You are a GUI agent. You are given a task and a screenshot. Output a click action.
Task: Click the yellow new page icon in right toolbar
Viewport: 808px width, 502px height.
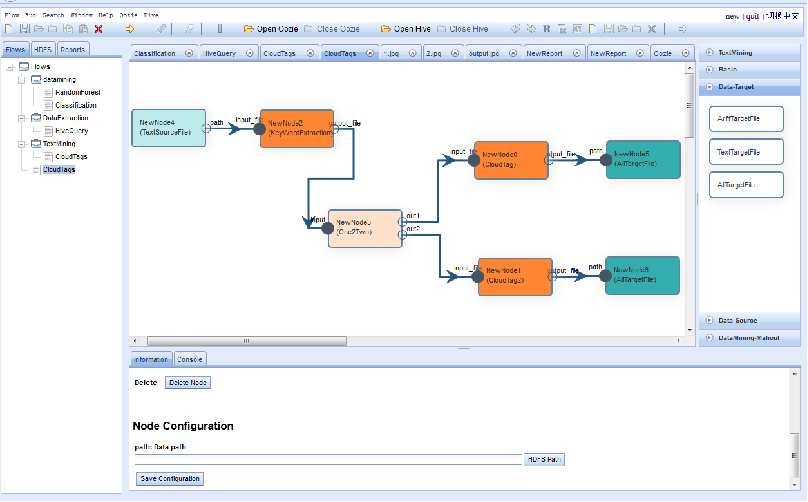593,29
